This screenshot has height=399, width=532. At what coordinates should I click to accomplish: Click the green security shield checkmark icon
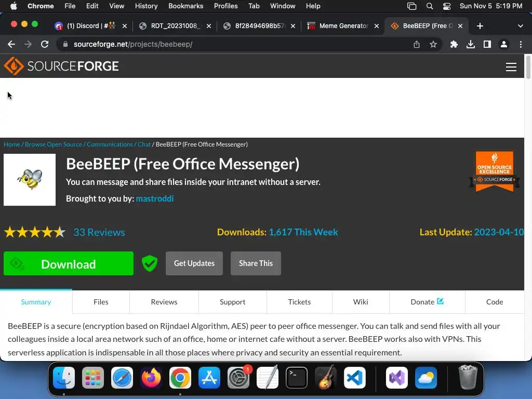[149, 263]
